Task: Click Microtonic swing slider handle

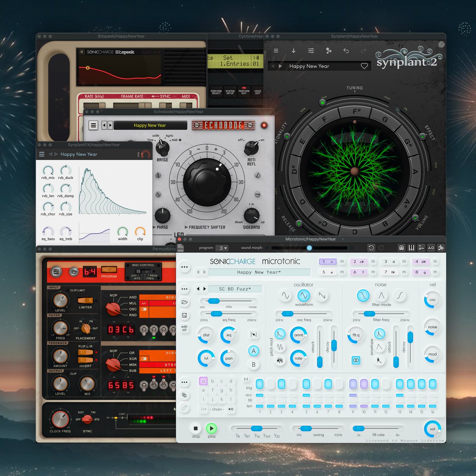Action: coord(305,428)
